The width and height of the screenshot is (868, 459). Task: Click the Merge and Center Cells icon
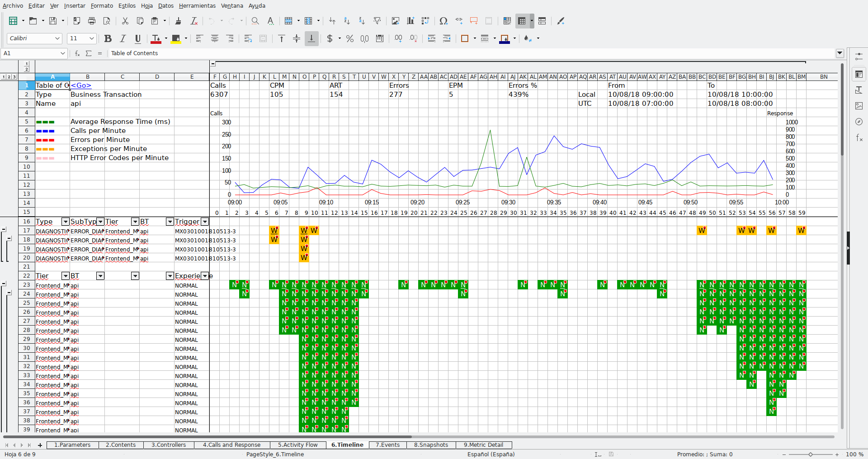click(x=263, y=38)
